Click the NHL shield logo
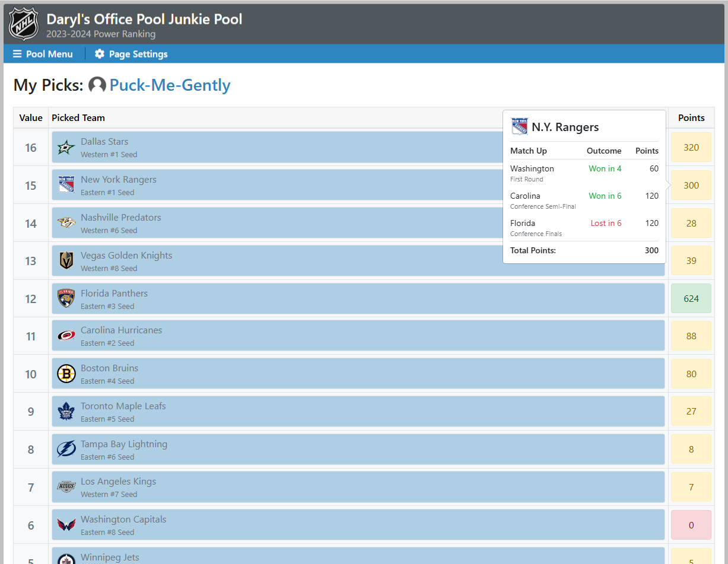 click(24, 24)
